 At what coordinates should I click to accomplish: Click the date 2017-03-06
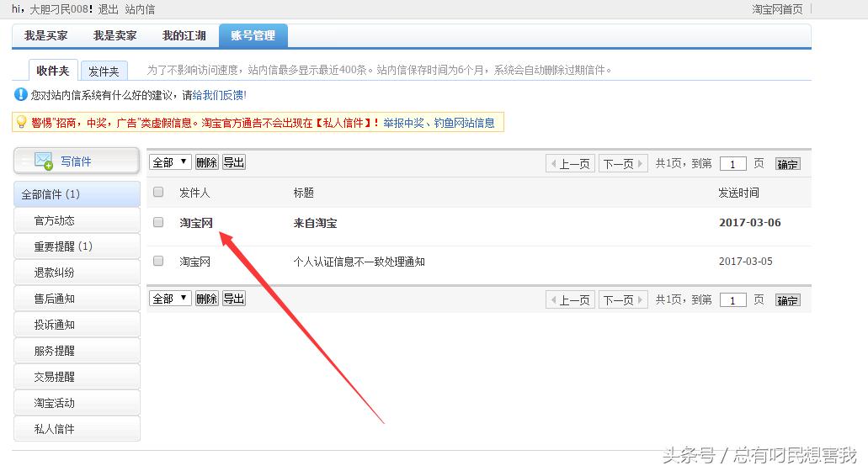click(749, 222)
